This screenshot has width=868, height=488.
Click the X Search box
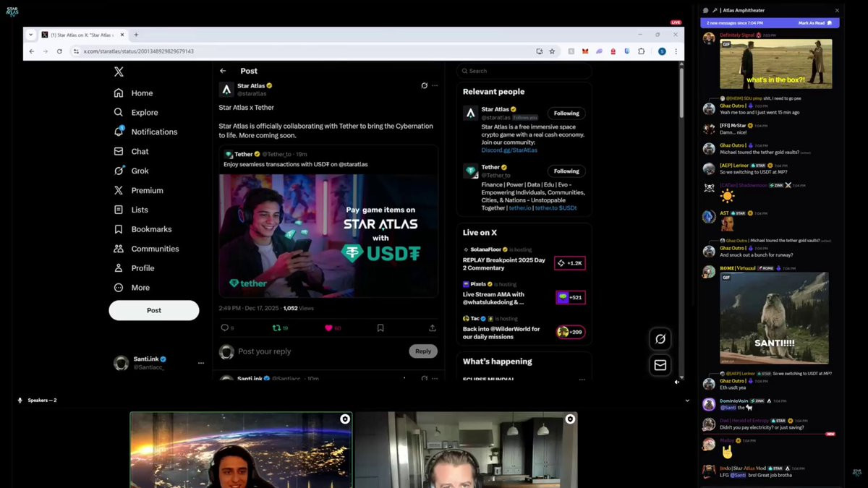(x=524, y=71)
